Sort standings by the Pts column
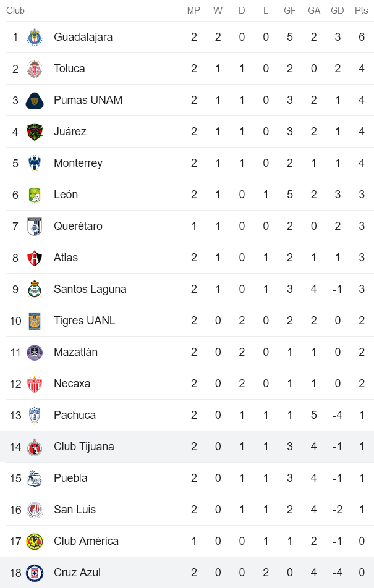Image resolution: width=374 pixels, height=588 pixels. tap(360, 10)
